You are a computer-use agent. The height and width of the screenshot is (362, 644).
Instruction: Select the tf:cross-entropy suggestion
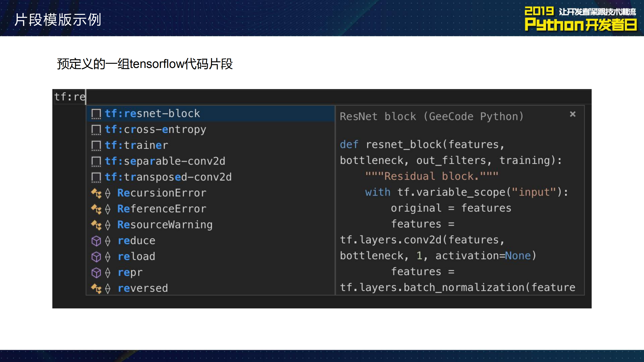coord(155,129)
